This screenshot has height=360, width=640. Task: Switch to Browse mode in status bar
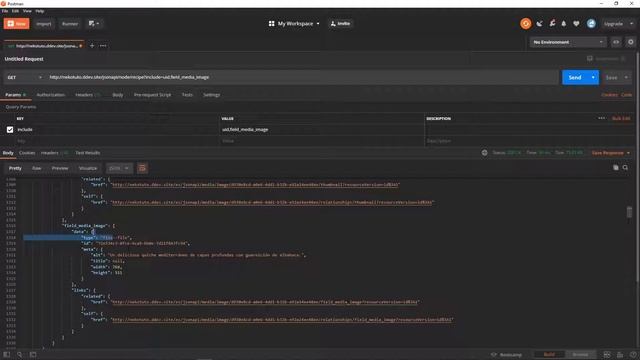tap(580, 354)
